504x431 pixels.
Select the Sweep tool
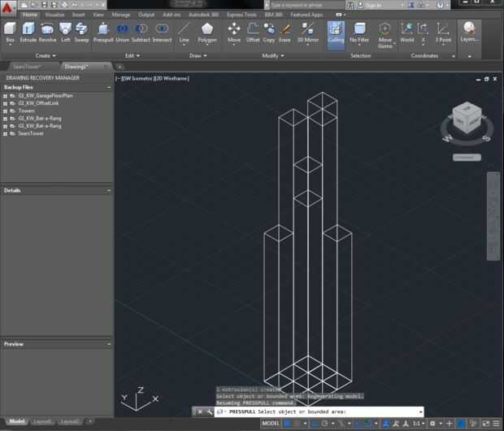coord(81,33)
